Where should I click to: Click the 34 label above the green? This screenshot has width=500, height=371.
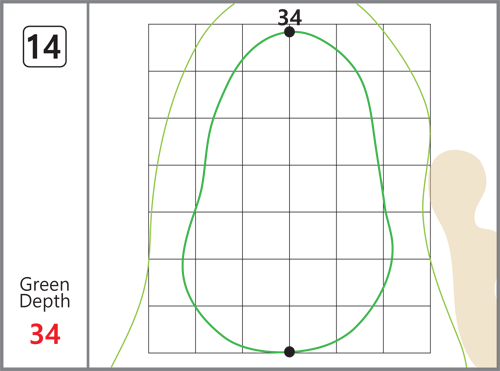coord(290,17)
